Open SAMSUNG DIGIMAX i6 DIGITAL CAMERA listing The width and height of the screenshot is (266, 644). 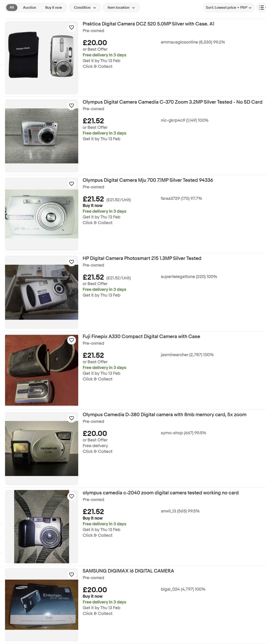pyautogui.click(x=128, y=571)
